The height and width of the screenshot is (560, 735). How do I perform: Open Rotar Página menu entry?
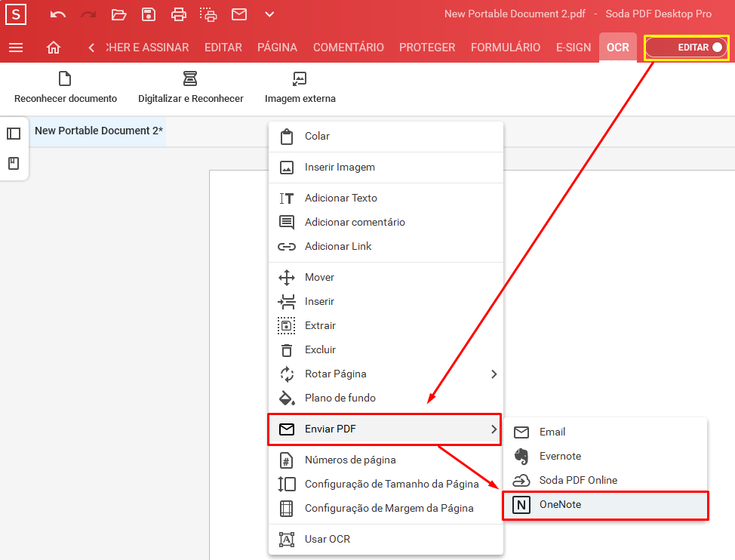coord(386,374)
